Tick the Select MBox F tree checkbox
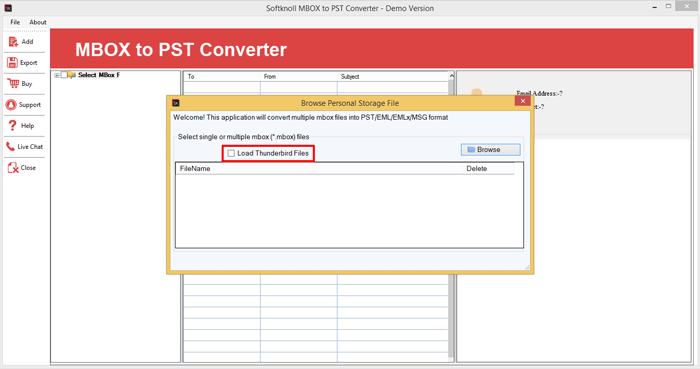The image size is (700, 369). pyautogui.click(x=64, y=75)
